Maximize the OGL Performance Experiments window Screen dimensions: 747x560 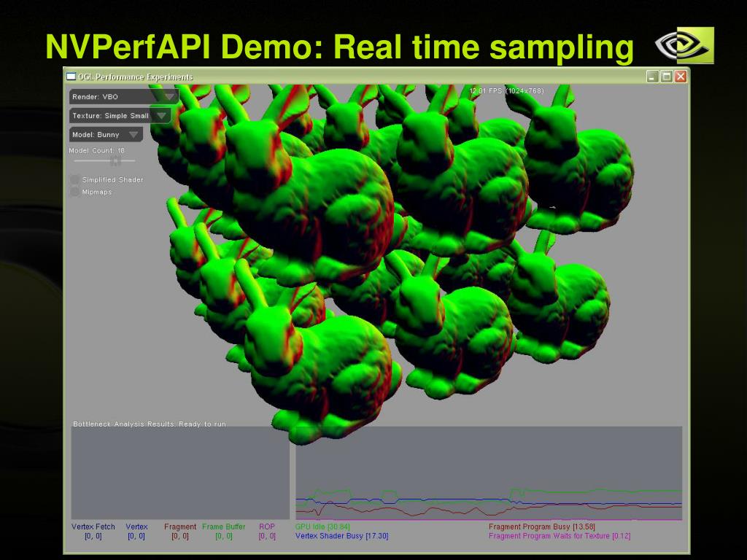[x=667, y=77]
